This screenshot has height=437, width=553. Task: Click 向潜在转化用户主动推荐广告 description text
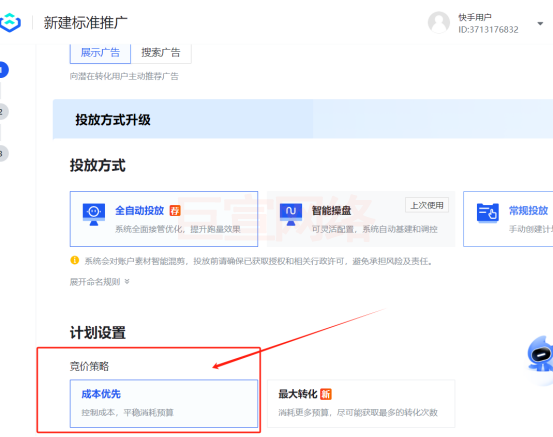click(124, 76)
